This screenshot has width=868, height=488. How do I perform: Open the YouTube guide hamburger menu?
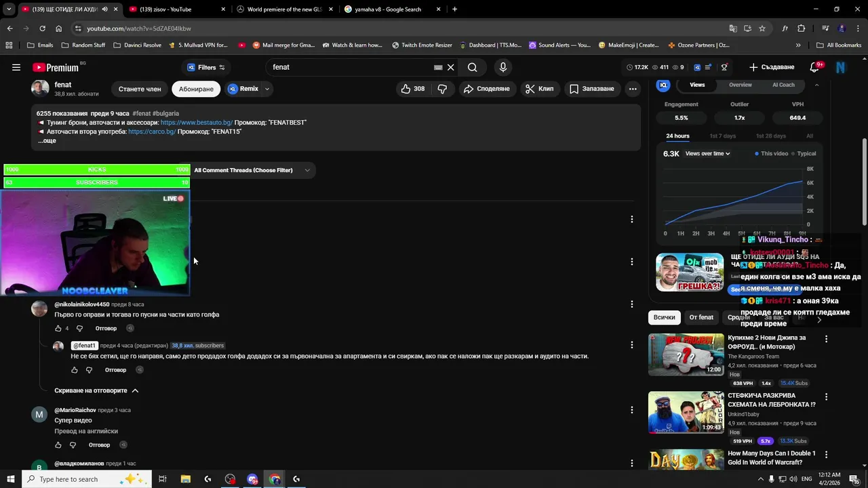click(x=16, y=67)
